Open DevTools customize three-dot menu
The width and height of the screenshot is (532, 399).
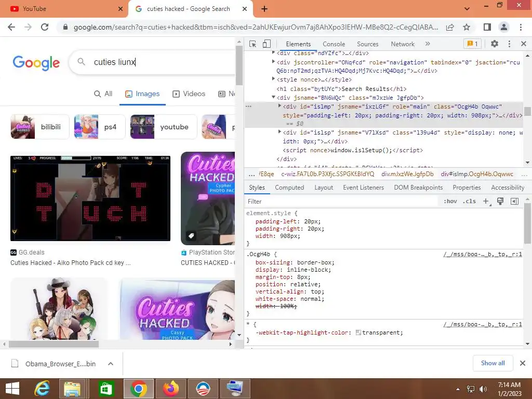[509, 44]
